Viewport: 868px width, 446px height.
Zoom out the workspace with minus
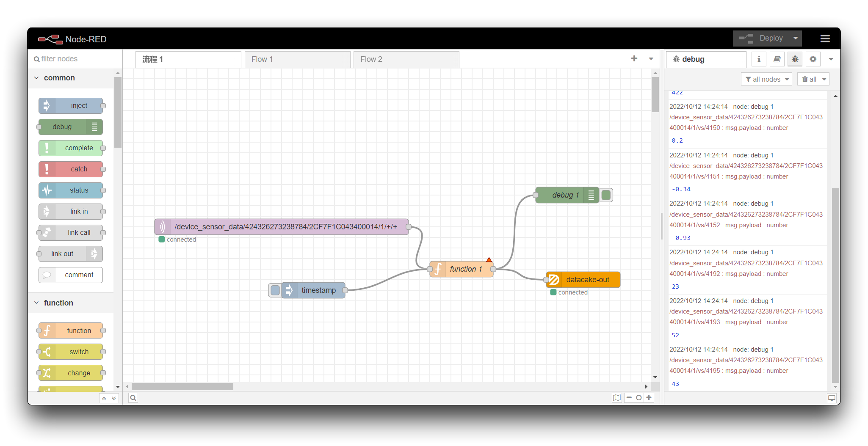[629, 398]
